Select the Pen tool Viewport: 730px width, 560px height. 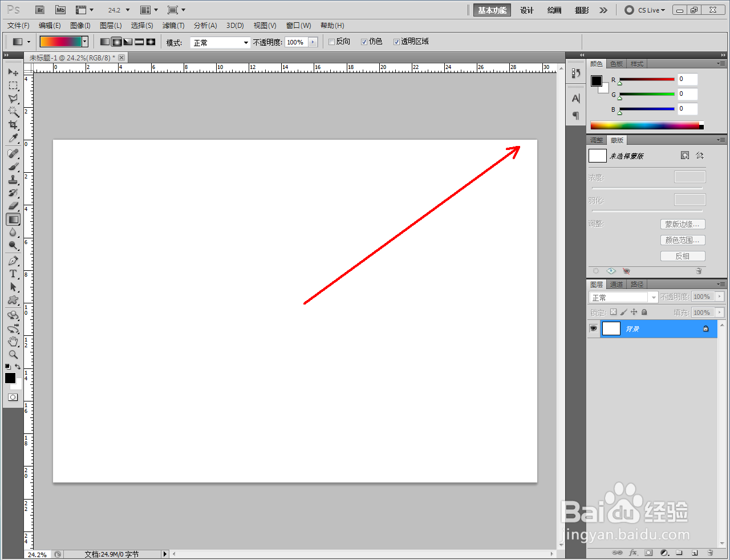(13, 261)
